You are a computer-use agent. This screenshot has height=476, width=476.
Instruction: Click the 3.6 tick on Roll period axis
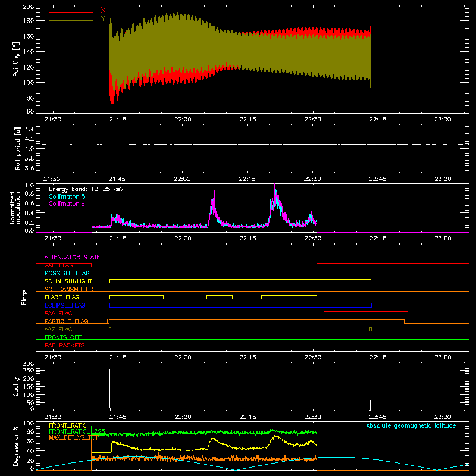[x=29, y=168]
